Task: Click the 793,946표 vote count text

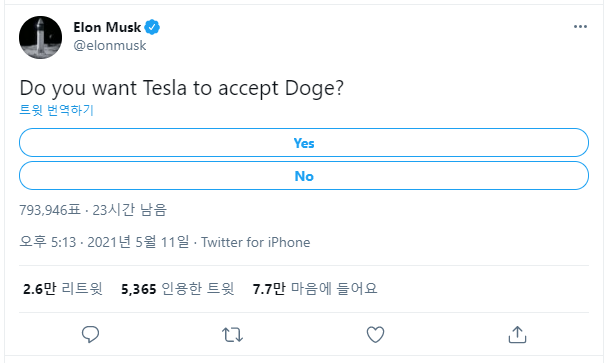Action: pyautogui.click(x=50, y=210)
